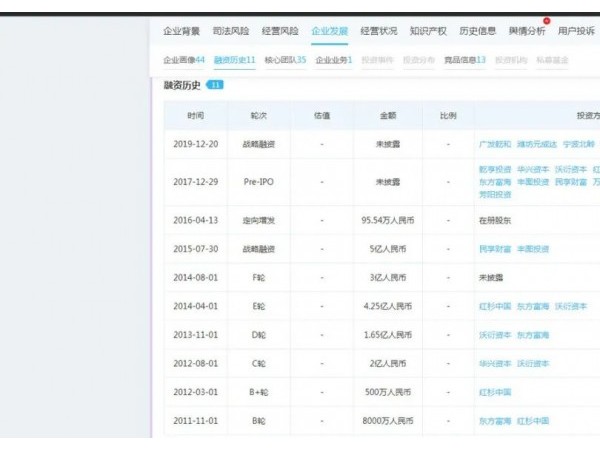Click 红杉中国 in the B+轮 row
600x450 pixels.
pyautogui.click(x=496, y=392)
